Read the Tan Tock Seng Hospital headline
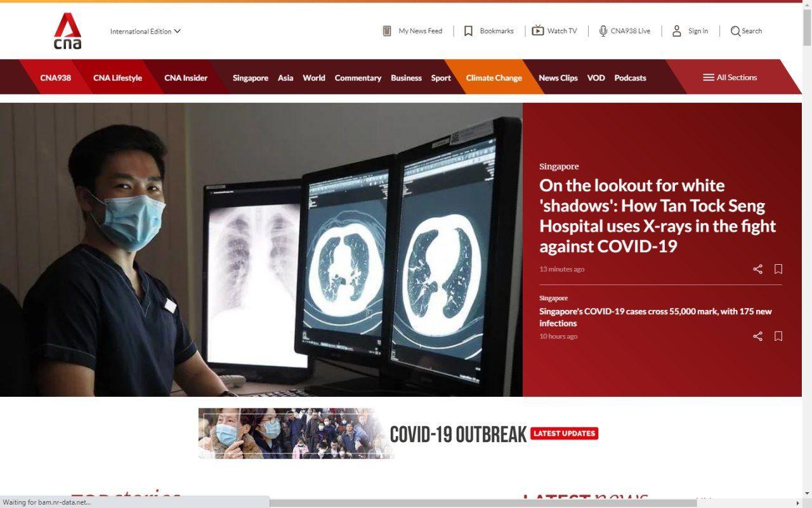Screen dimensions: 812x508 [x=657, y=216]
